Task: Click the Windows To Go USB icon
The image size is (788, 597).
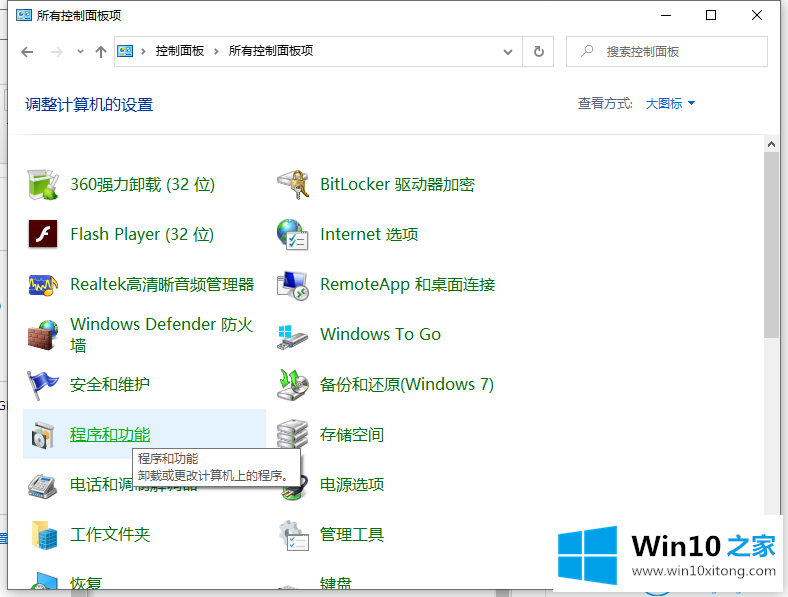Action: coord(292,337)
